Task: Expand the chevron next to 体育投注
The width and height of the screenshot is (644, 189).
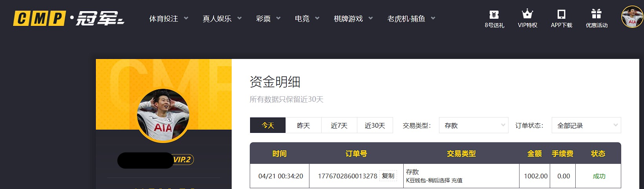Action: pyautogui.click(x=186, y=18)
